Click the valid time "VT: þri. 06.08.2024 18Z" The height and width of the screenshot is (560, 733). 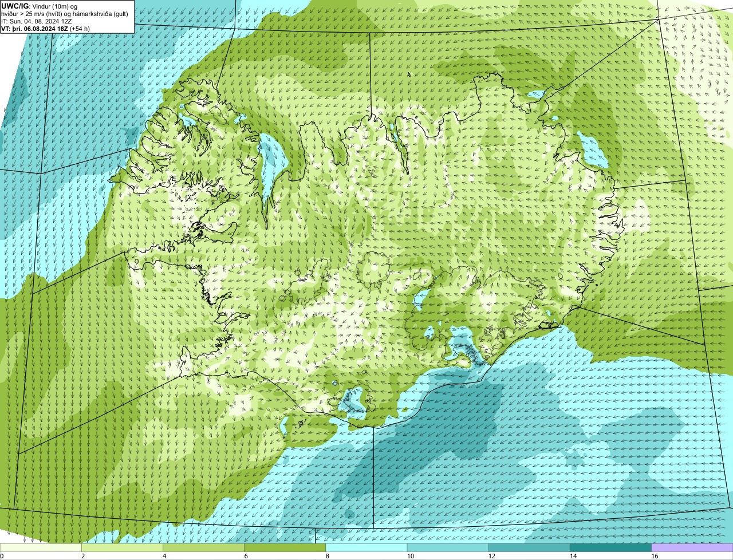(34, 28)
